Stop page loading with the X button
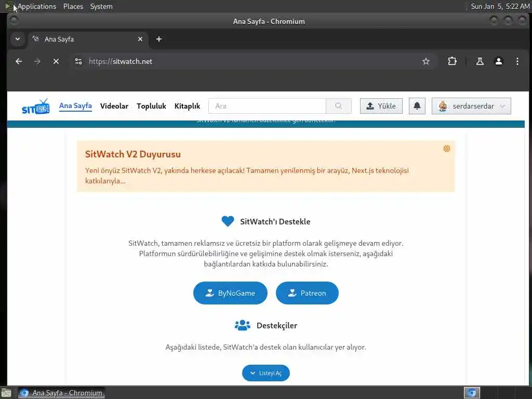 tap(56, 61)
